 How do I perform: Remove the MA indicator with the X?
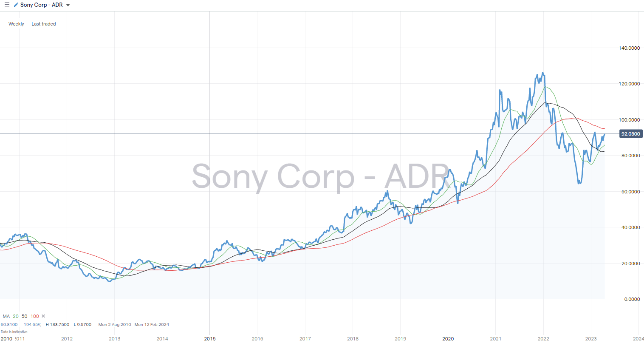43,316
